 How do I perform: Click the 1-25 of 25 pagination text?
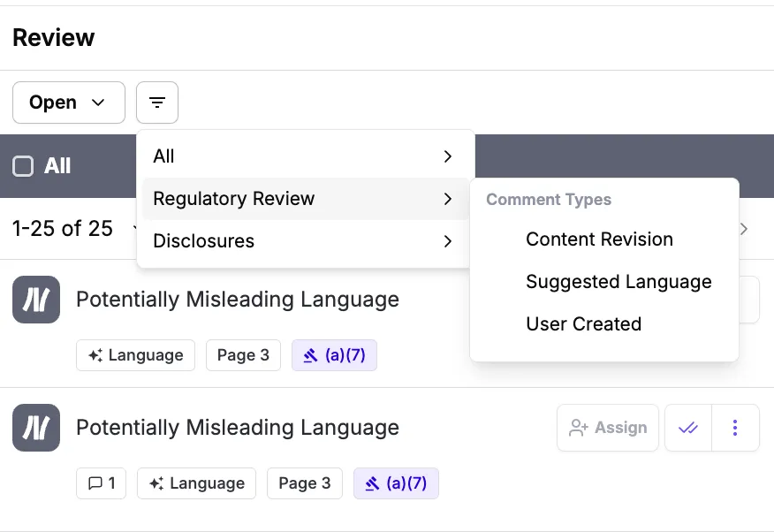tap(63, 229)
